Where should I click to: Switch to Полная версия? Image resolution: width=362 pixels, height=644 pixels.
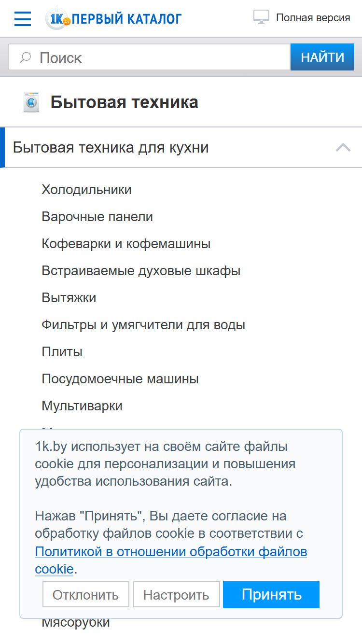pos(313,18)
